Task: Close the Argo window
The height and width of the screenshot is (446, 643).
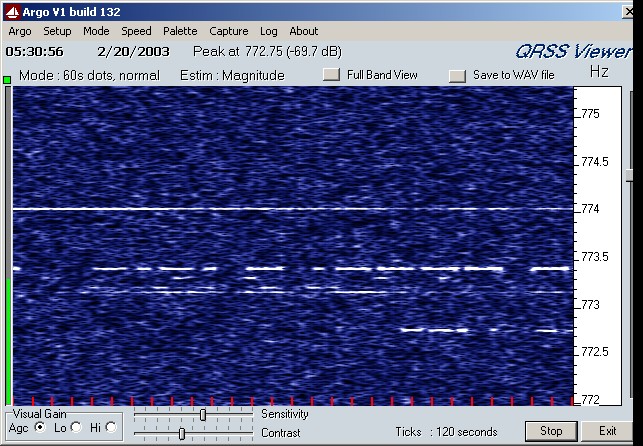Action: [x=628, y=12]
